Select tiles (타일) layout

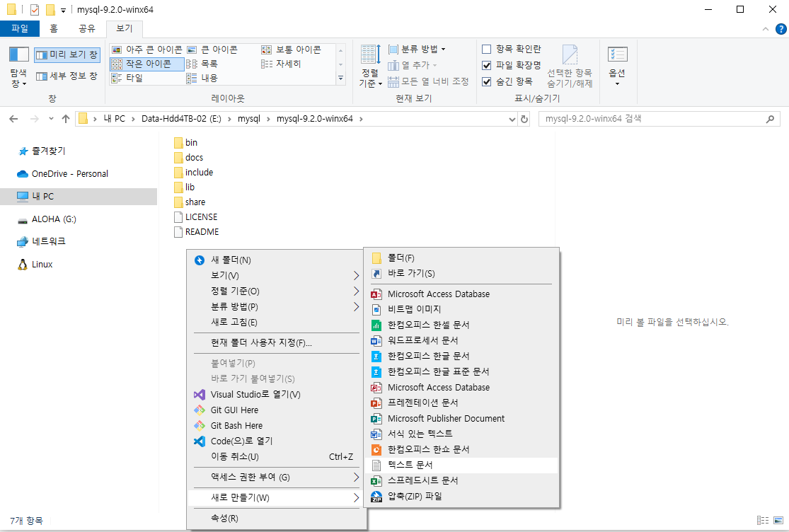127,78
